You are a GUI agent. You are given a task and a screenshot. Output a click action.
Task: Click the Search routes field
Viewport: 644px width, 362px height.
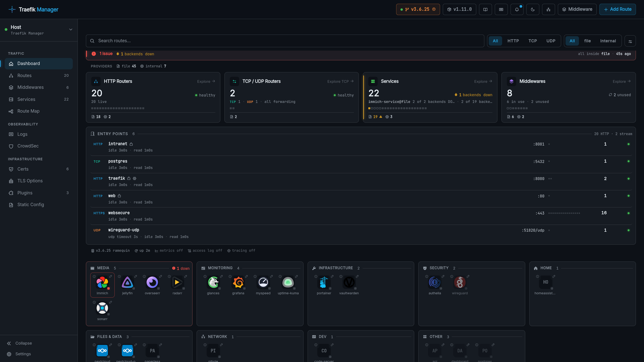coord(285,41)
